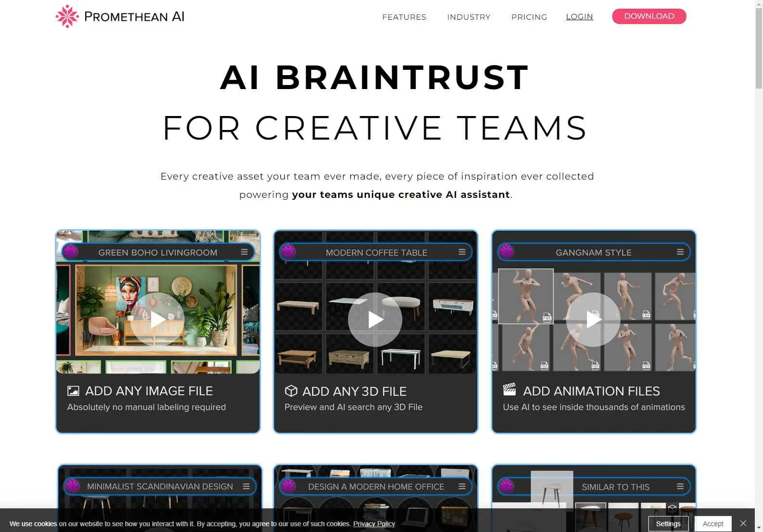Click the page vertical scrollbar thumb

pos(759,48)
